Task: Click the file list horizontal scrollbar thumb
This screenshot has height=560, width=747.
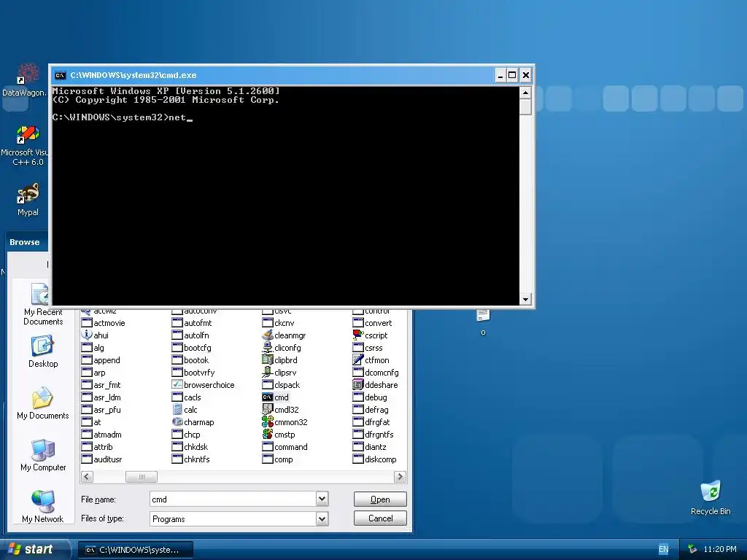Action: click(x=141, y=477)
